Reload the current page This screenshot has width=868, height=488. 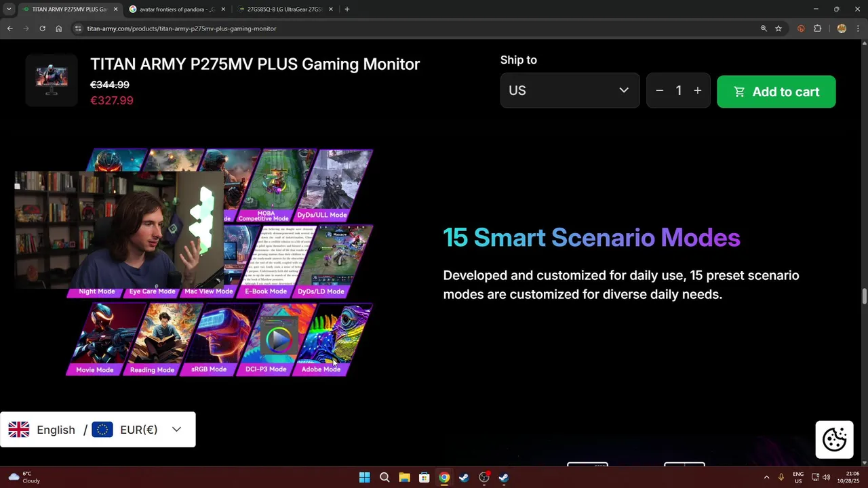pos(42,28)
